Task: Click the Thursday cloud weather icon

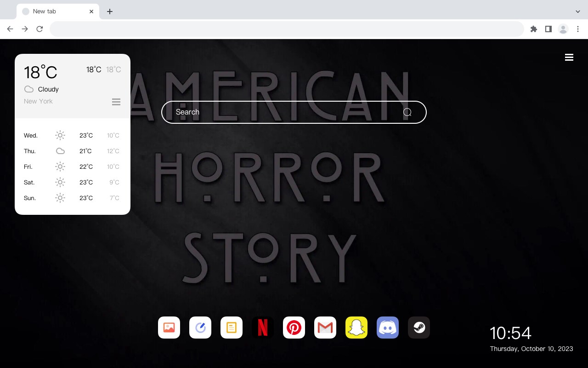Action: 60,151
